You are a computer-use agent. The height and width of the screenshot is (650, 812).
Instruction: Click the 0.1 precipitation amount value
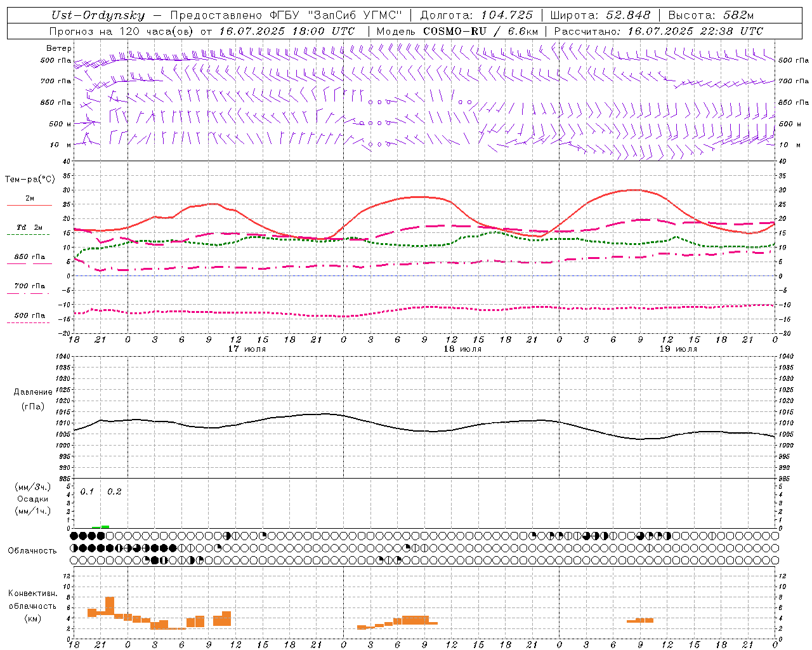(x=87, y=492)
